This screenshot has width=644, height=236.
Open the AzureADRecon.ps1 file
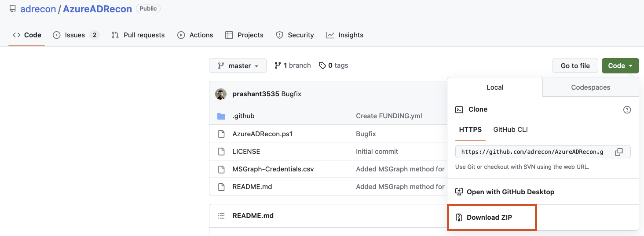coord(262,134)
